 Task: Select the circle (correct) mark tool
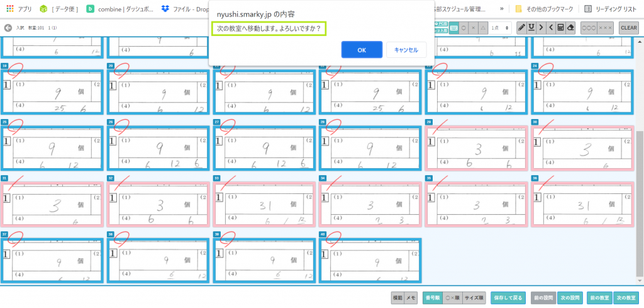point(464,28)
